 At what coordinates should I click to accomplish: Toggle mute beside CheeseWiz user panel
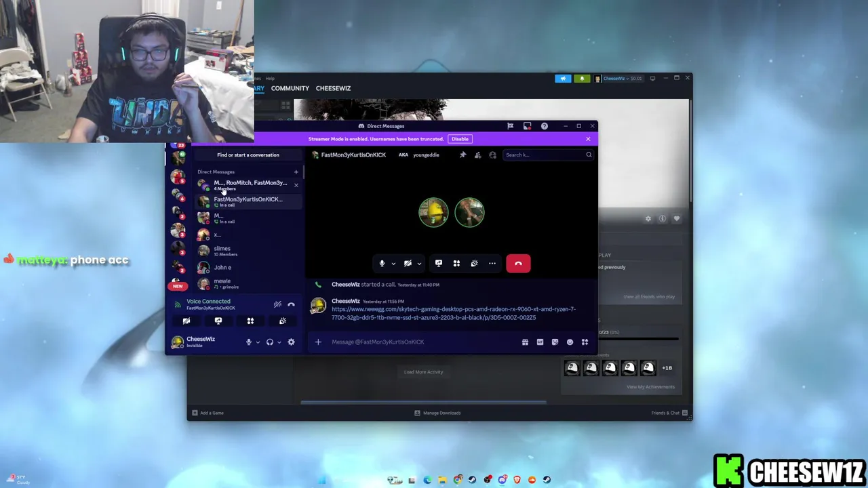249,342
